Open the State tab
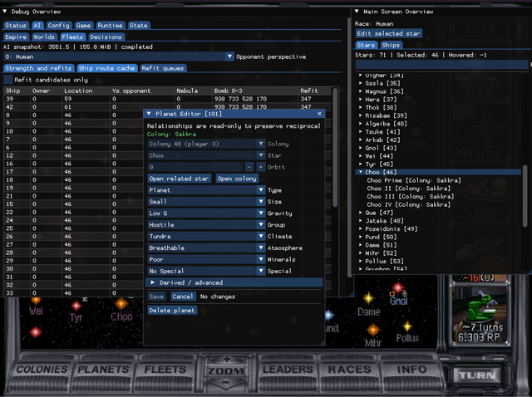 tap(139, 26)
